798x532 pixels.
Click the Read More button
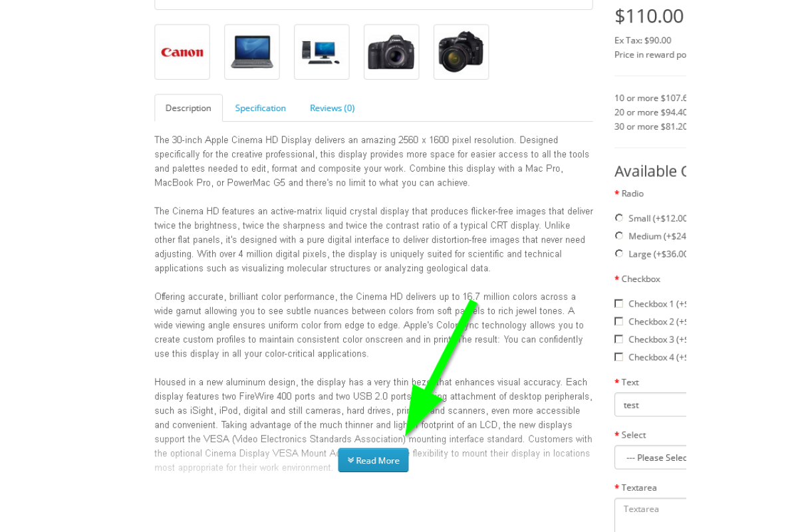(x=373, y=460)
